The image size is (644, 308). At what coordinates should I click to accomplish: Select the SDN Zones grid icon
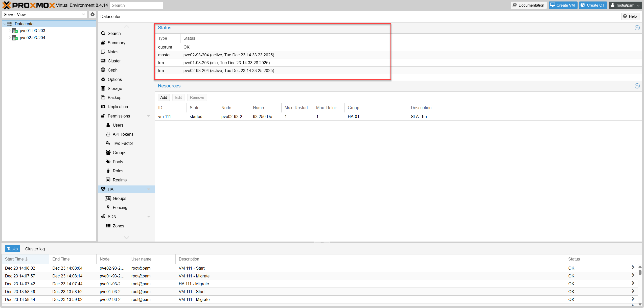[x=108, y=226]
